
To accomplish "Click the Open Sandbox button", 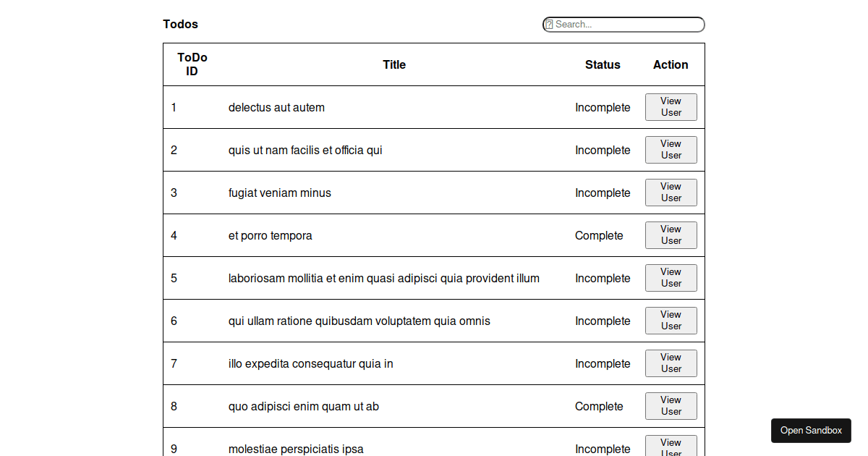I will click(811, 431).
